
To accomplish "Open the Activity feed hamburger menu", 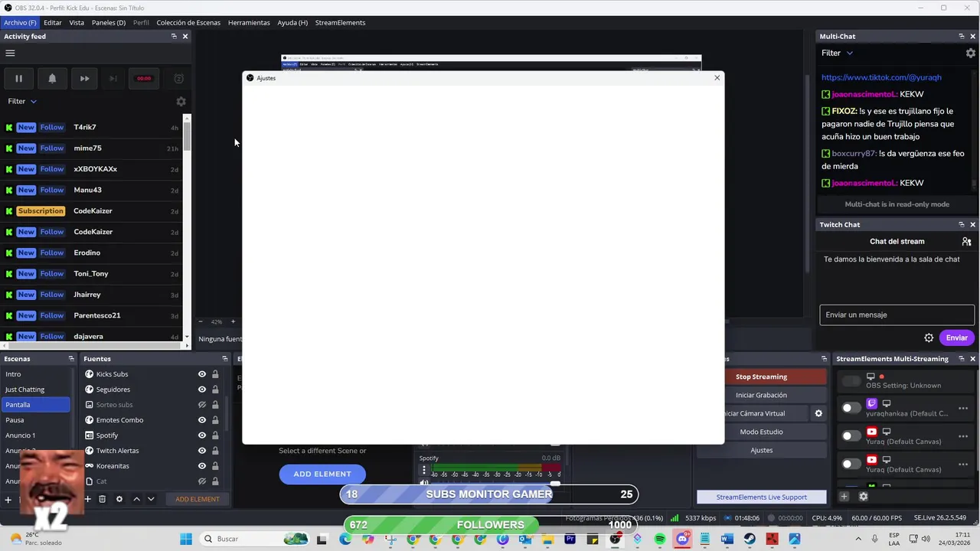I will pos(10,53).
